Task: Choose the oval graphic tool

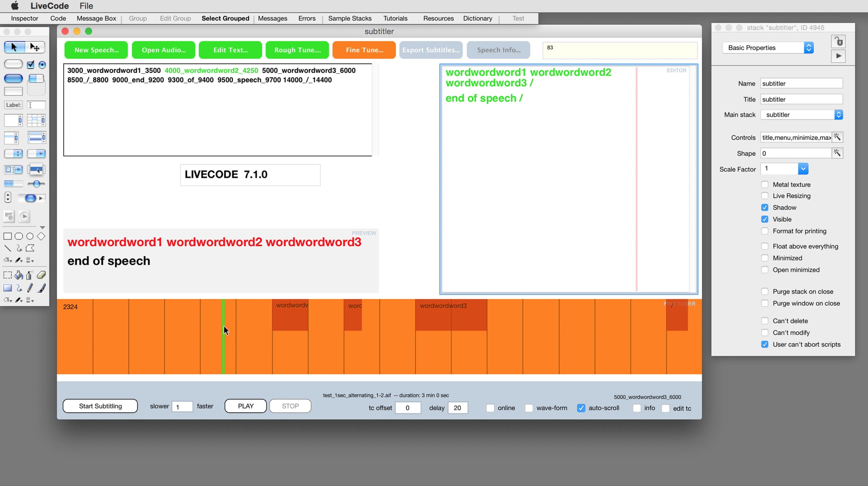Action: point(30,236)
